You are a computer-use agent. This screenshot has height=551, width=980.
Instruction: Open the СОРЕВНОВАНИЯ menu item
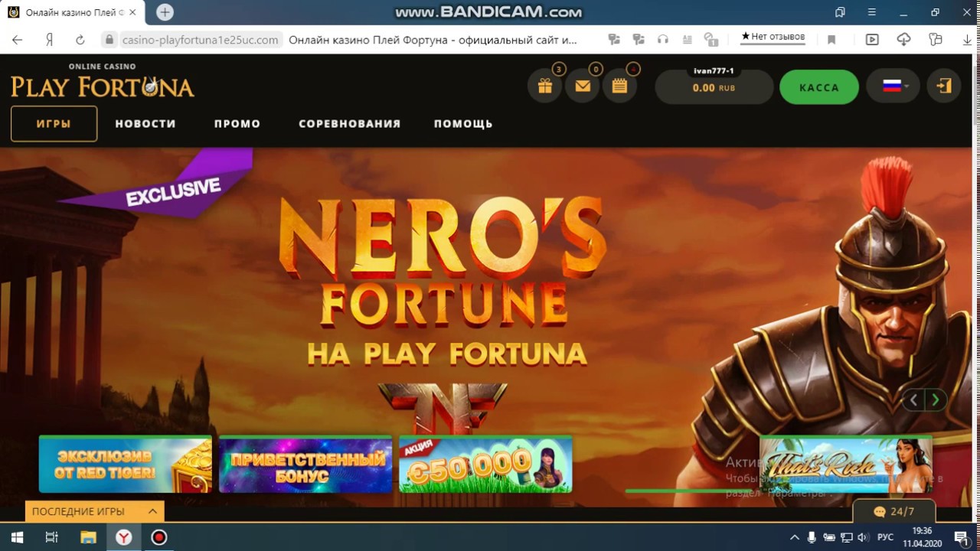pyautogui.click(x=350, y=124)
